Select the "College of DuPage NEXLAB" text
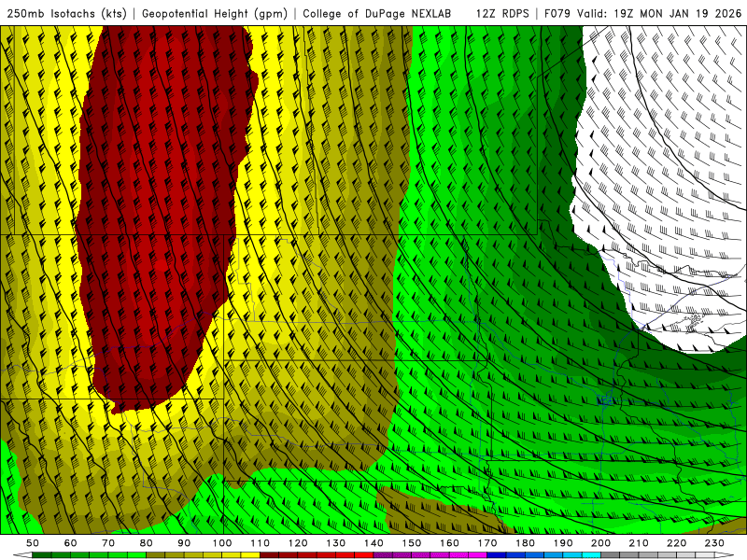Viewport: 747px width, 560px height. [x=377, y=13]
